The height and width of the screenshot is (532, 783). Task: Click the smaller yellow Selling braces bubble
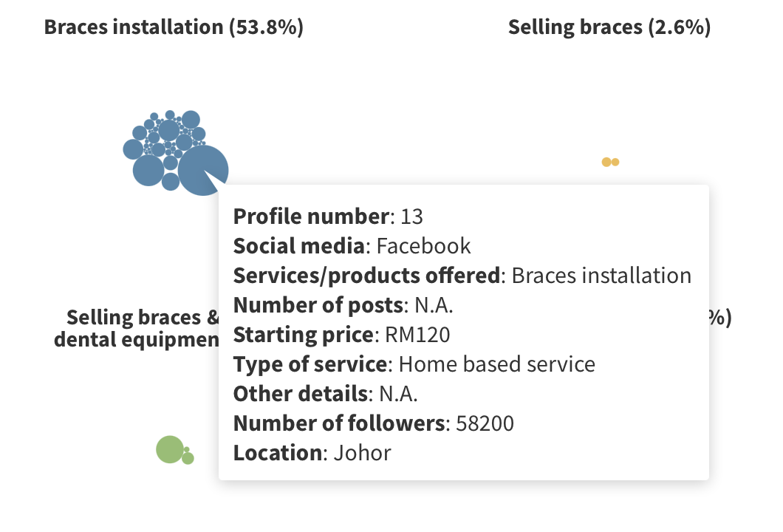(x=615, y=162)
